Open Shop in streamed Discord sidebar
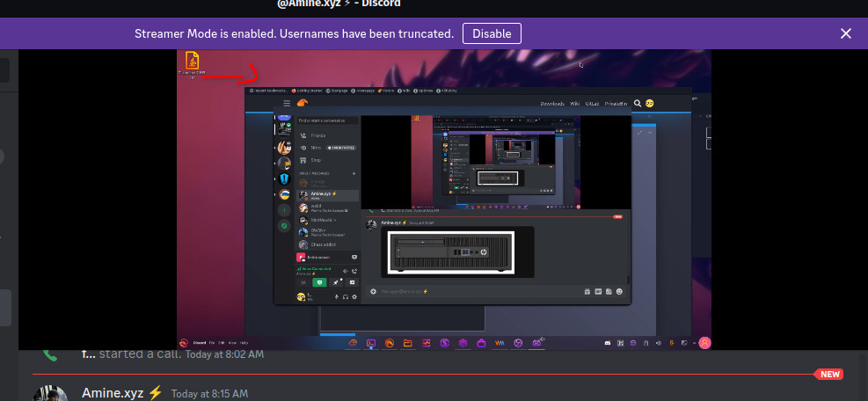The image size is (868, 401). [316, 160]
